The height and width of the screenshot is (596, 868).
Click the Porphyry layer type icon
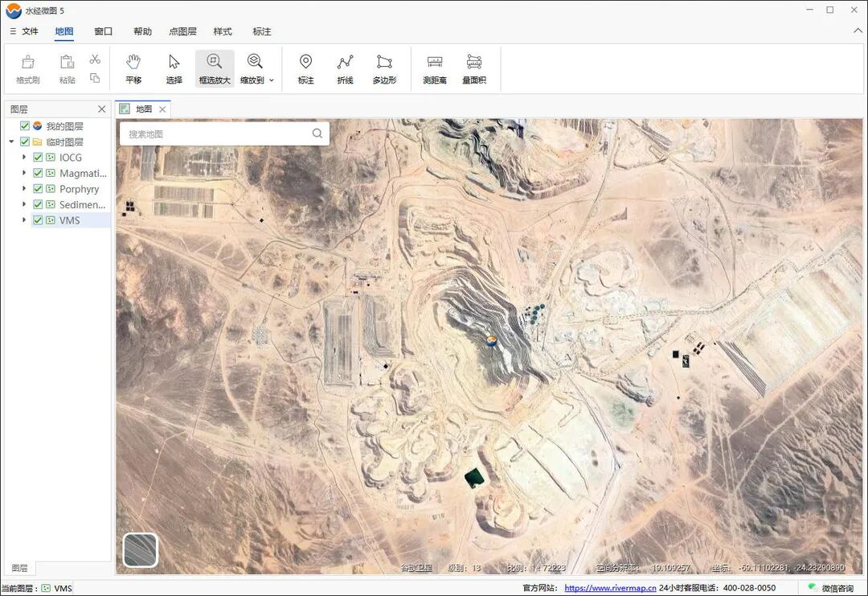coord(51,189)
